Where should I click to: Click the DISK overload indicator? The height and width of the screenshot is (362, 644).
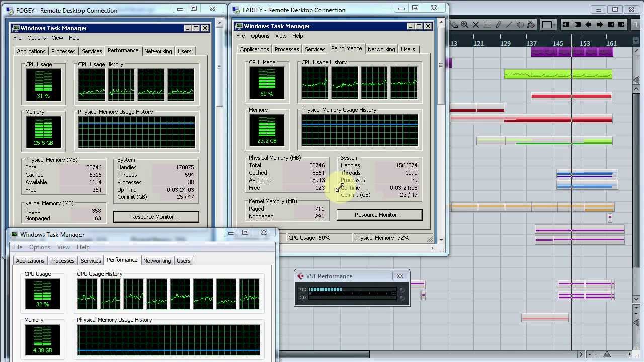(401, 297)
